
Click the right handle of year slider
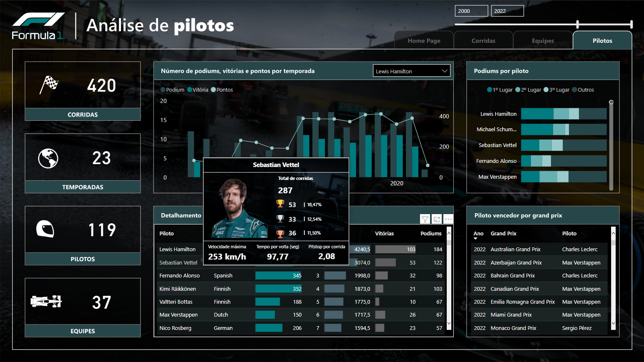pos(631,24)
